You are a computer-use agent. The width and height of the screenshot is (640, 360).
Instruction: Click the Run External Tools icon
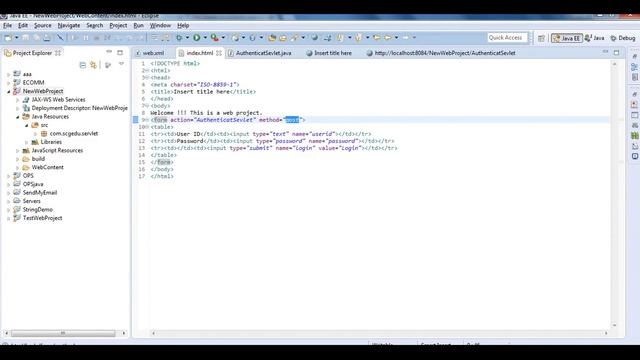214,38
